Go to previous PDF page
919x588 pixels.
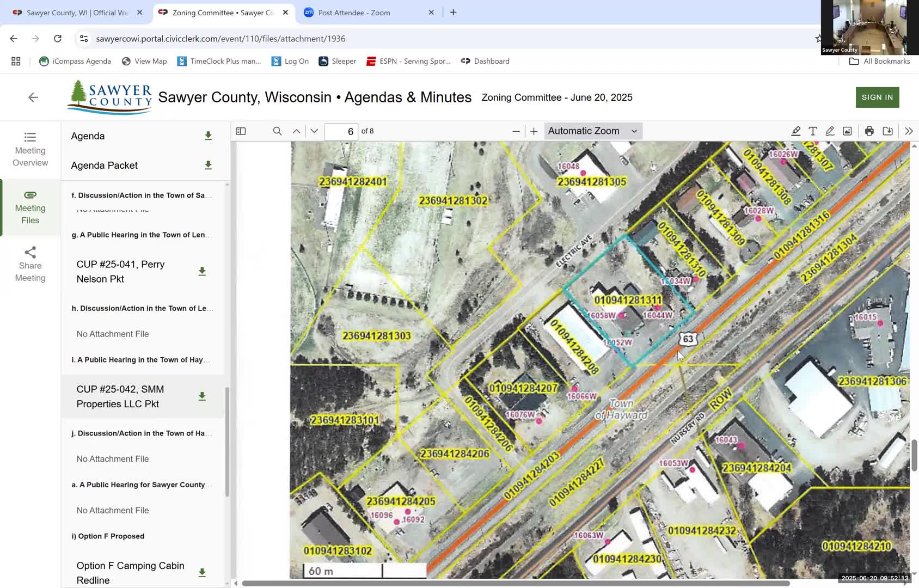297,131
